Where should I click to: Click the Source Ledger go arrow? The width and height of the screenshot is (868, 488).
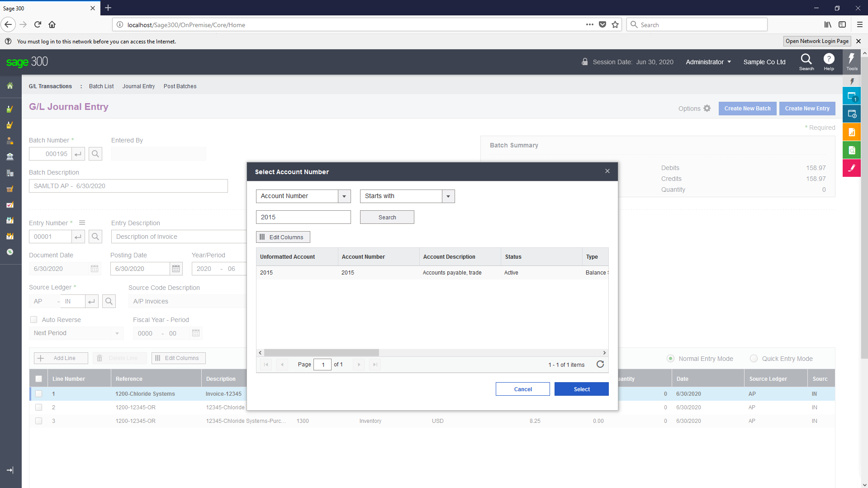pos(92,301)
